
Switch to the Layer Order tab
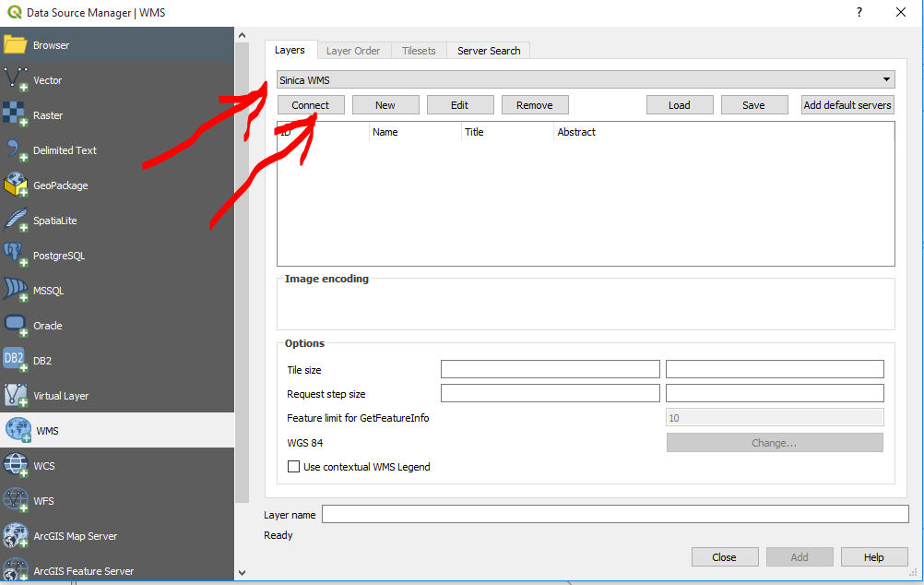coord(353,51)
